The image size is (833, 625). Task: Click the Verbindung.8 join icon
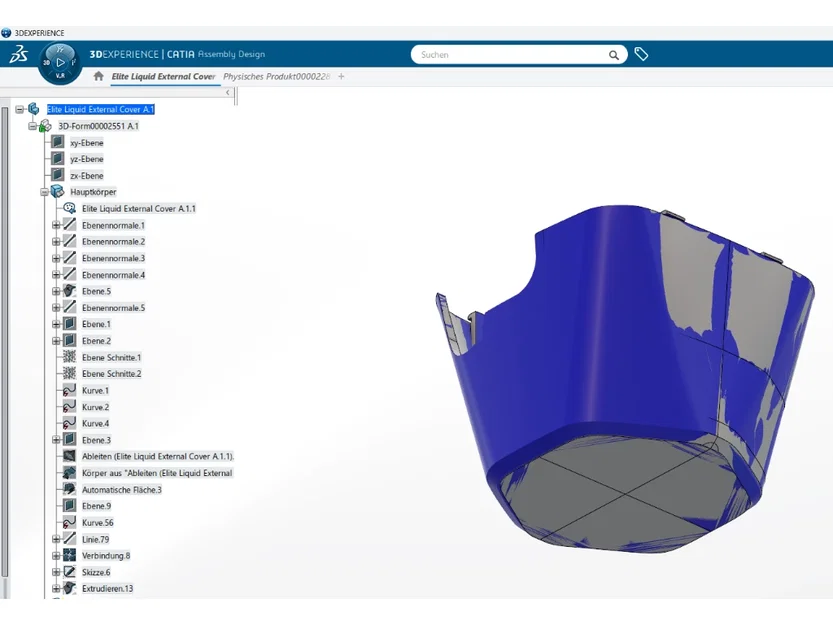click(70, 555)
